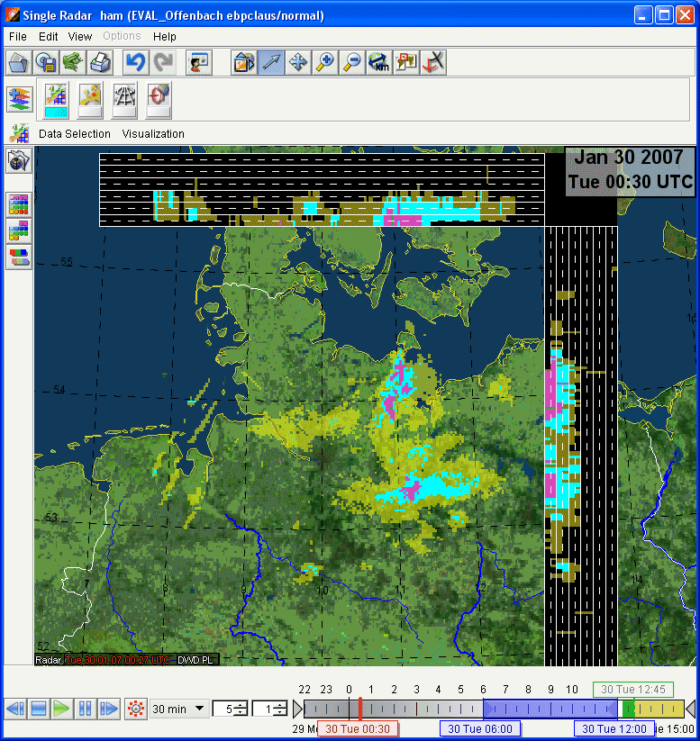Toggle visibility bar under Europe map layer
Image resolution: width=700 pixels, height=741 pixels.
click(x=90, y=113)
